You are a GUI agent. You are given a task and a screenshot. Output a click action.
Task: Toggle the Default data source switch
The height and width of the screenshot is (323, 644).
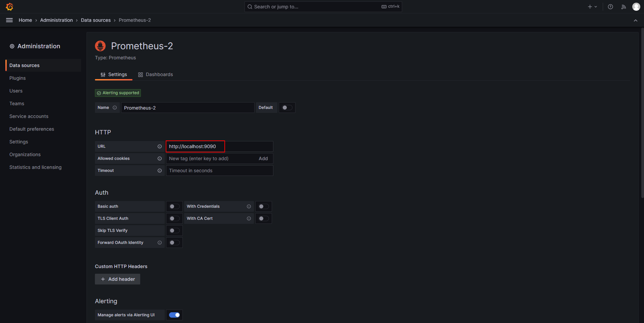coord(287,108)
